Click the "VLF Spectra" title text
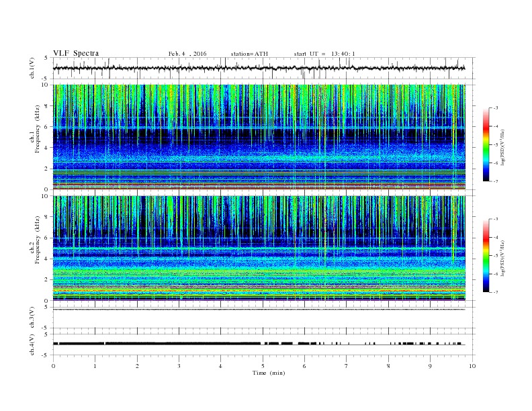 [x=76, y=53]
